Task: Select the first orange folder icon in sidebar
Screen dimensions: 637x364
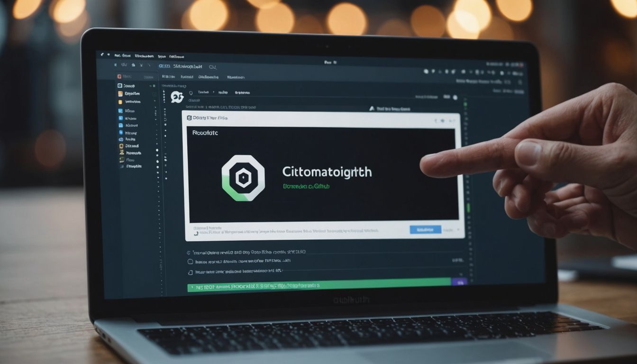Action: (x=120, y=94)
